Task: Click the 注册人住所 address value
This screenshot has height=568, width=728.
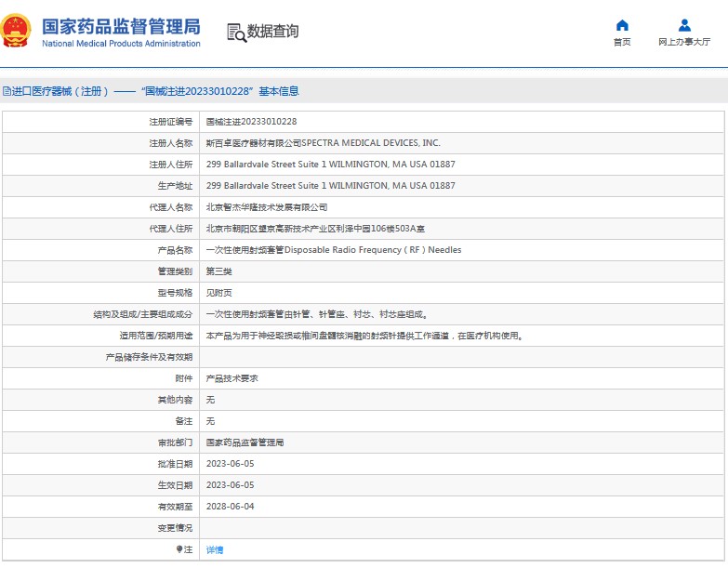Action: 331,165
